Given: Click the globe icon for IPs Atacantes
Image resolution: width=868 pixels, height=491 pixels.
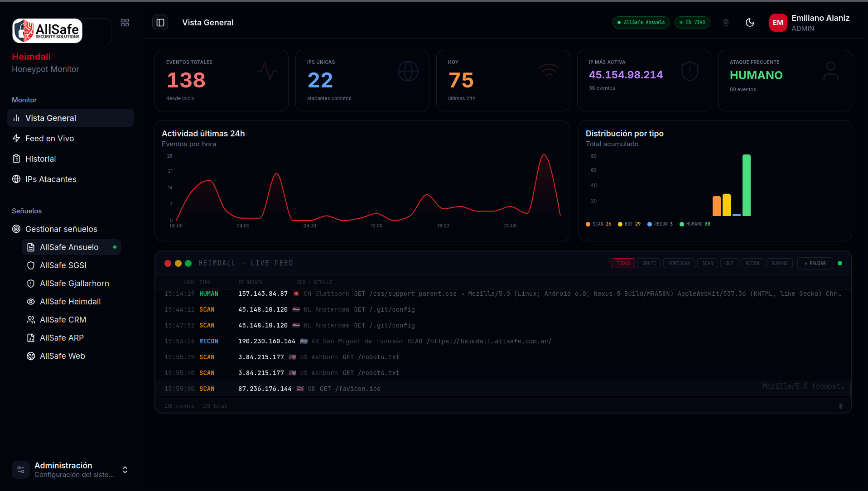Looking at the screenshot, I should point(16,179).
